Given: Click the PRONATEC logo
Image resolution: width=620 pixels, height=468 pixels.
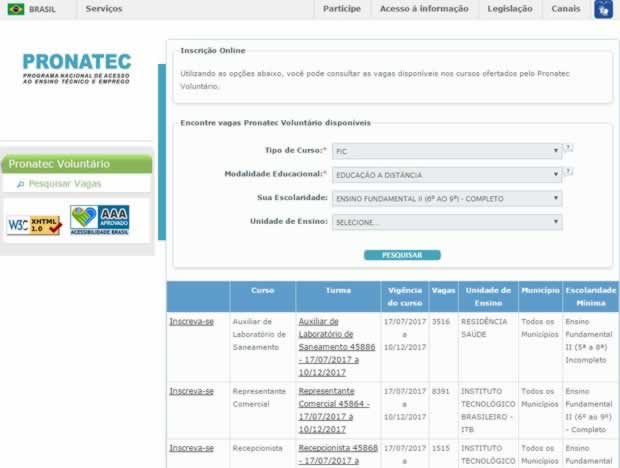Looking at the screenshot, I should point(76,70).
